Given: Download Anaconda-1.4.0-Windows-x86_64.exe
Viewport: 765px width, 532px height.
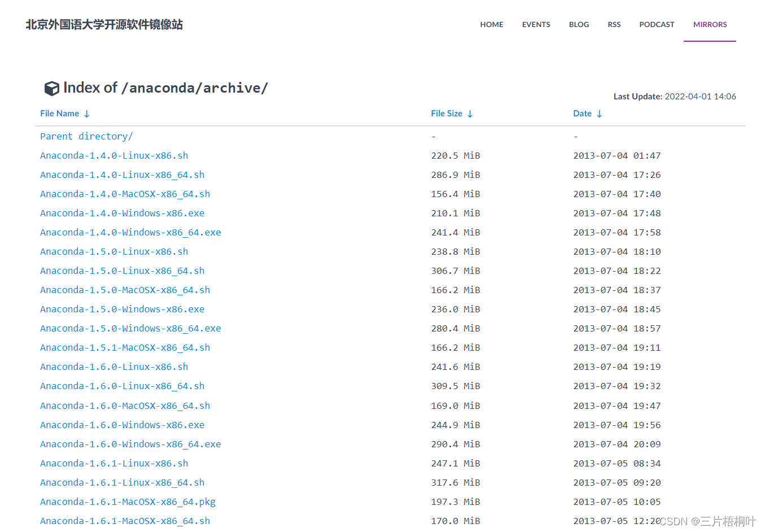Looking at the screenshot, I should (130, 232).
